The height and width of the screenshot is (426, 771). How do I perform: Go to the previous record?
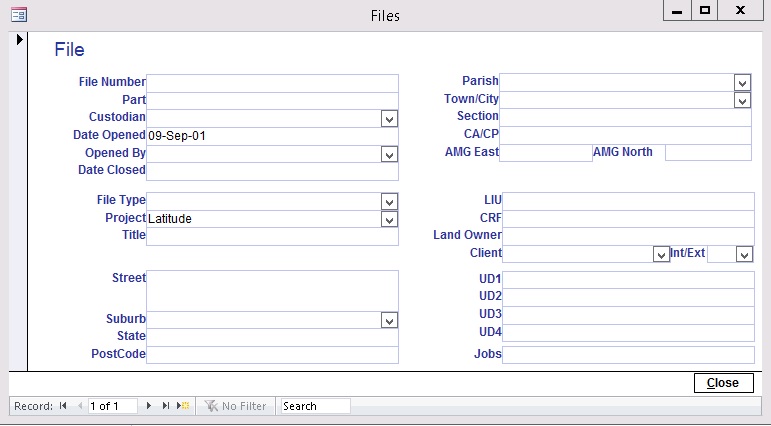tap(80, 406)
